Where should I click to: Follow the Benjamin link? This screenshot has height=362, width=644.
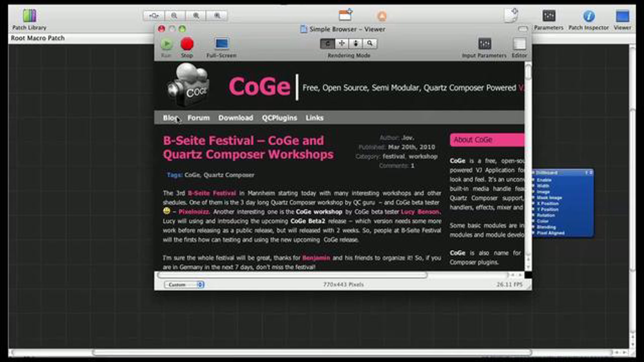(316, 258)
